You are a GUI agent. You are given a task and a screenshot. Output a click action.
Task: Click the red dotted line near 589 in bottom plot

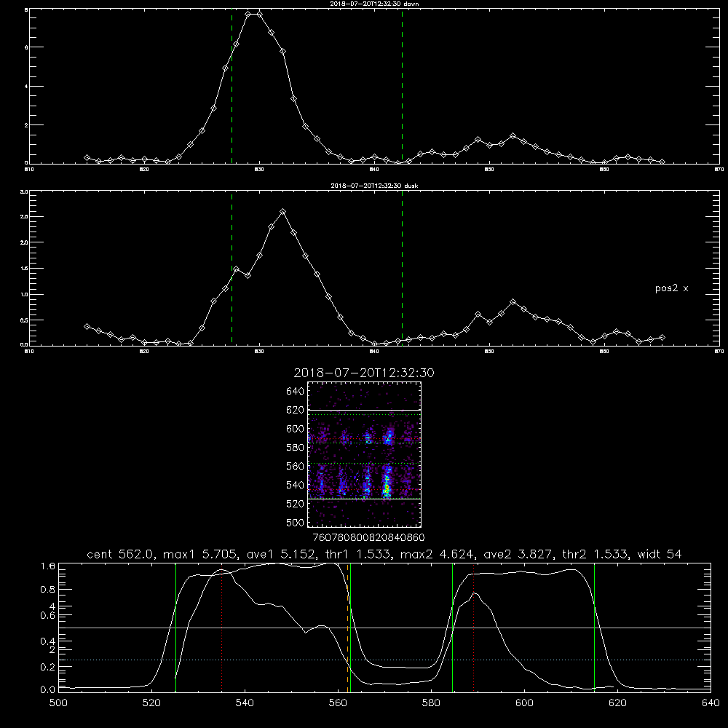click(x=474, y=628)
